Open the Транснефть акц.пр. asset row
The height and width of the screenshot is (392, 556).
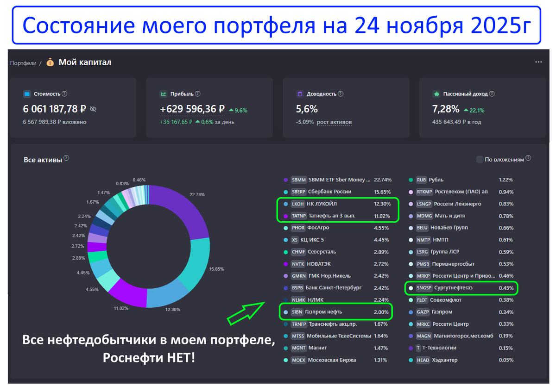[336, 324]
